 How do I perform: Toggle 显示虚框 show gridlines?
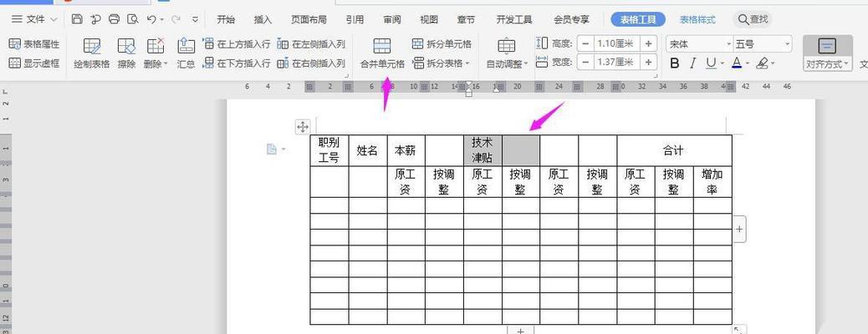point(34,63)
